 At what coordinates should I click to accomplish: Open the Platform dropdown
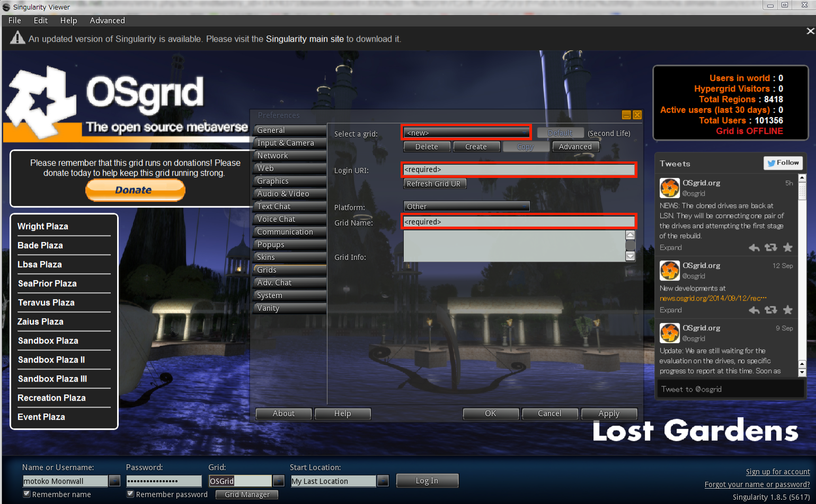pyautogui.click(x=466, y=206)
